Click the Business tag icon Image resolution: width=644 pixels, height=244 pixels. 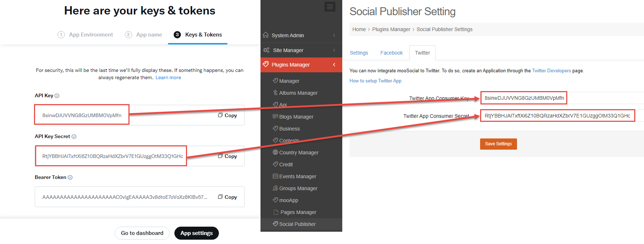(275, 129)
